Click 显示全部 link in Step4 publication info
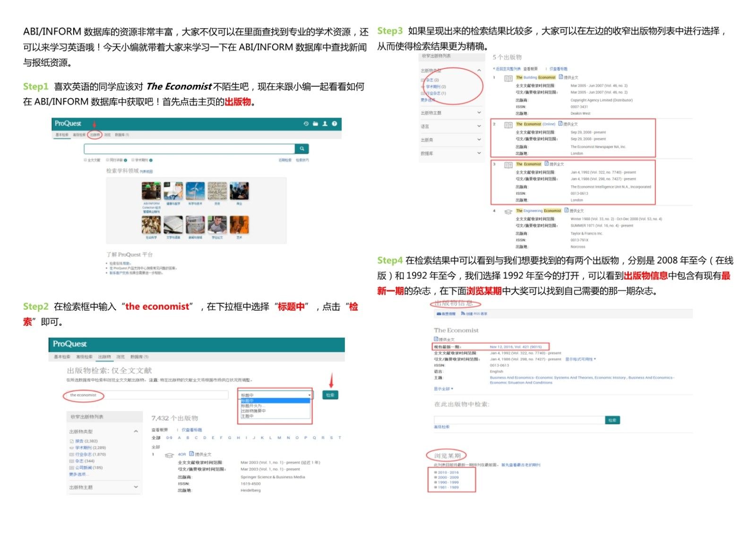756x534 pixels. (443, 389)
